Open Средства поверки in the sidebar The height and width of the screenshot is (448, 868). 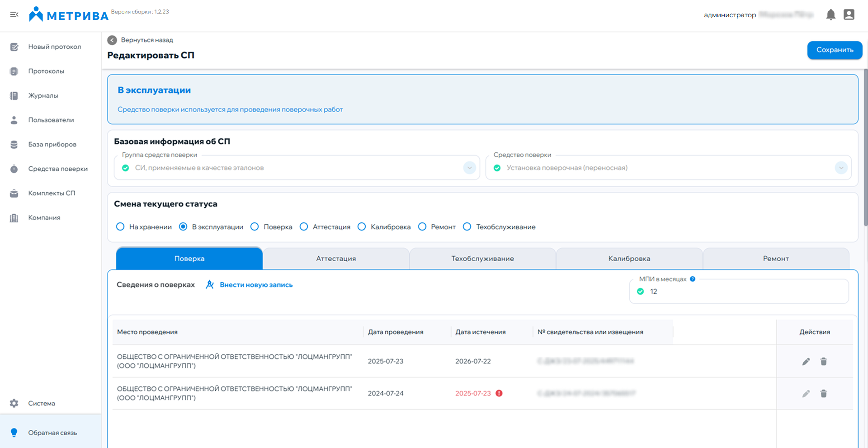57,169
